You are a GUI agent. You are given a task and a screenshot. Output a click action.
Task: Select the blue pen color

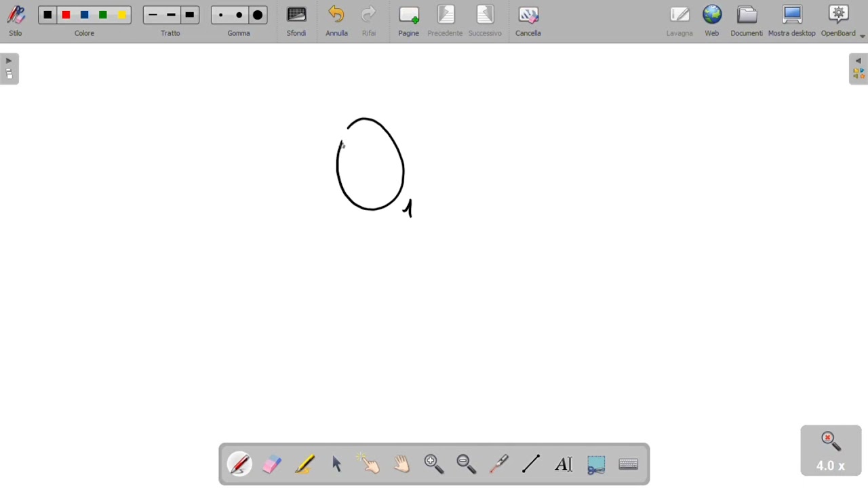(85, 15)
